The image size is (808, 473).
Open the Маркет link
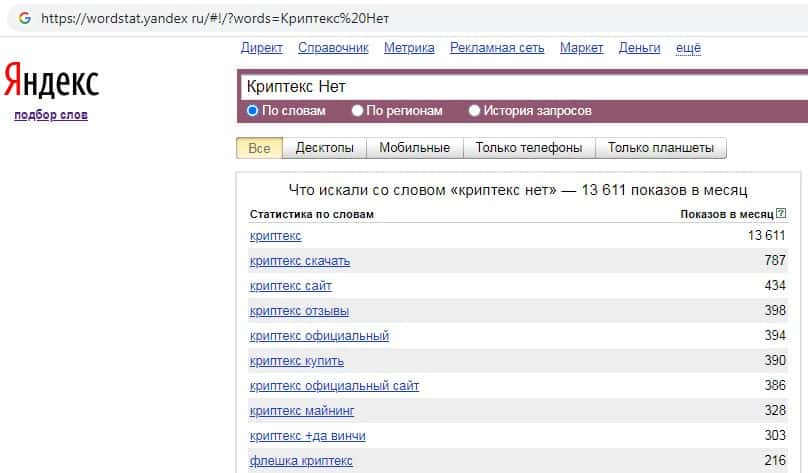pos(581,48)
